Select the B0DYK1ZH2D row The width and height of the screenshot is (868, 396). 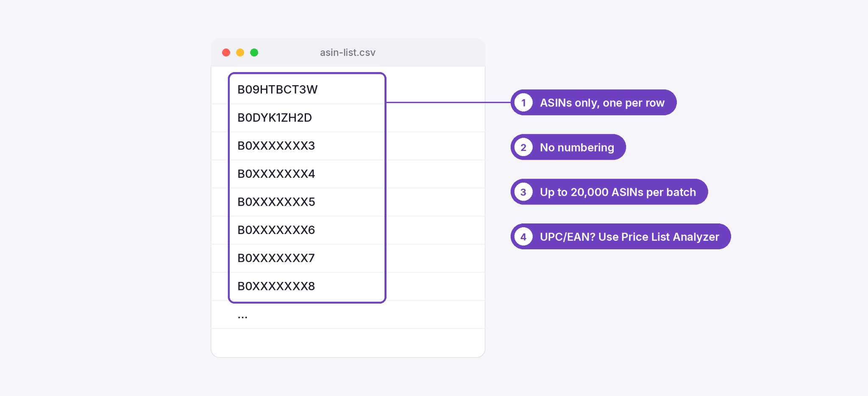click(x=348, y=118)
